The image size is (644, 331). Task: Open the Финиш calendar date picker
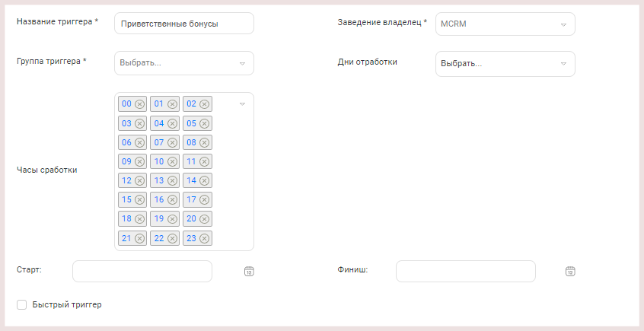[570, 271]
